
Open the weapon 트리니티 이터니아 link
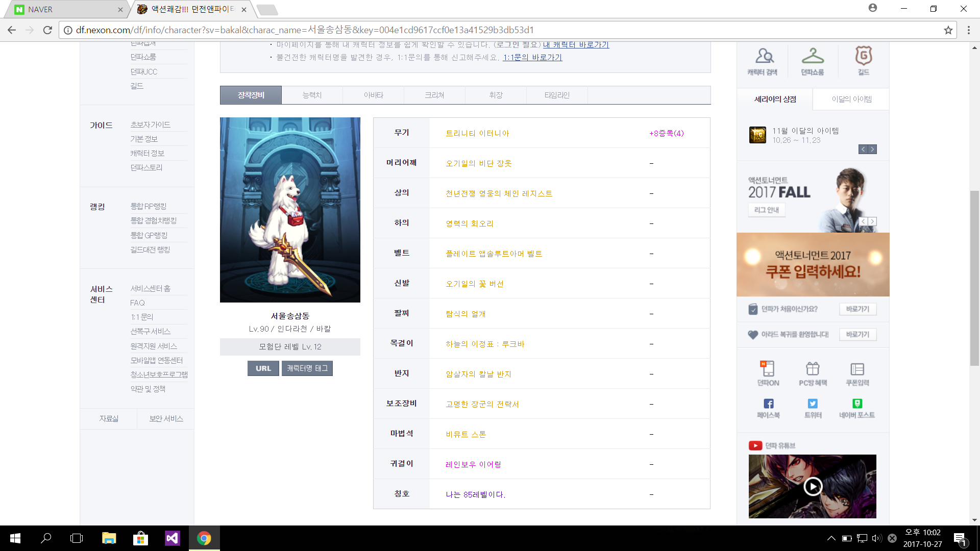point(477,133)
